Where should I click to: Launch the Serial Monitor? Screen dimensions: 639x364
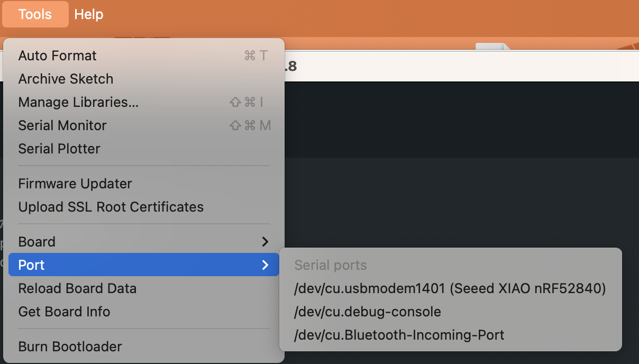pyautogui.click(x=62, y=125)
